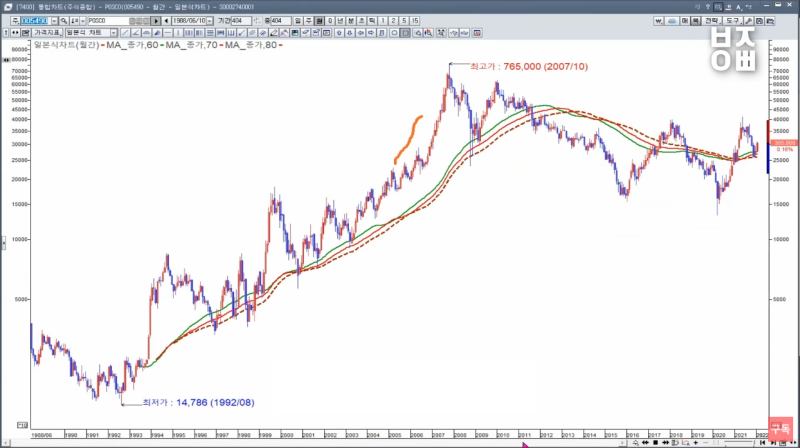Click the MA_종가,60 legend label
Screen dimensions: 800x448
[x=132, y=45]
